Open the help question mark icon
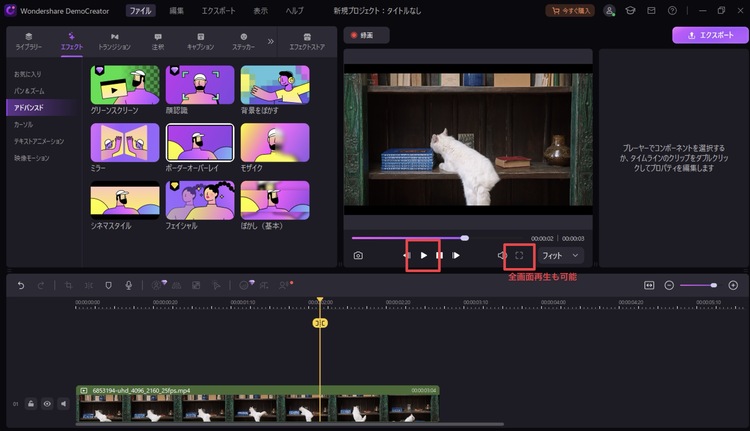This screenshot has width=750, height=431. tap(672, 11)
